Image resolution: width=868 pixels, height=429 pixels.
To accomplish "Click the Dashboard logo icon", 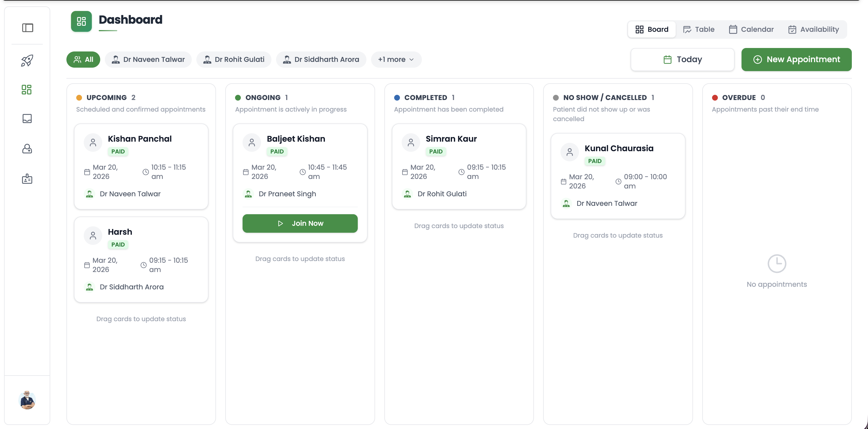I will pyautogui.click(x=81, y=21).
